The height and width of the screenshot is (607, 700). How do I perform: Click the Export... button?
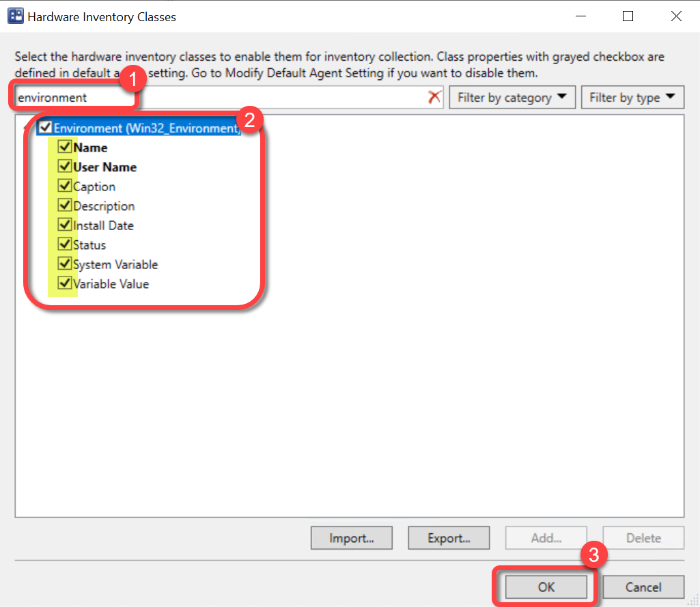449,538
